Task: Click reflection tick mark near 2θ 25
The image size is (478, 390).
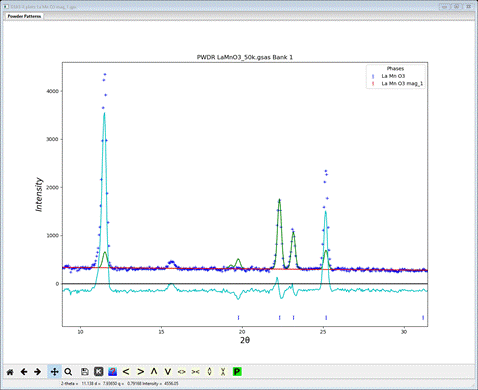Action: (x=326, y=318)
